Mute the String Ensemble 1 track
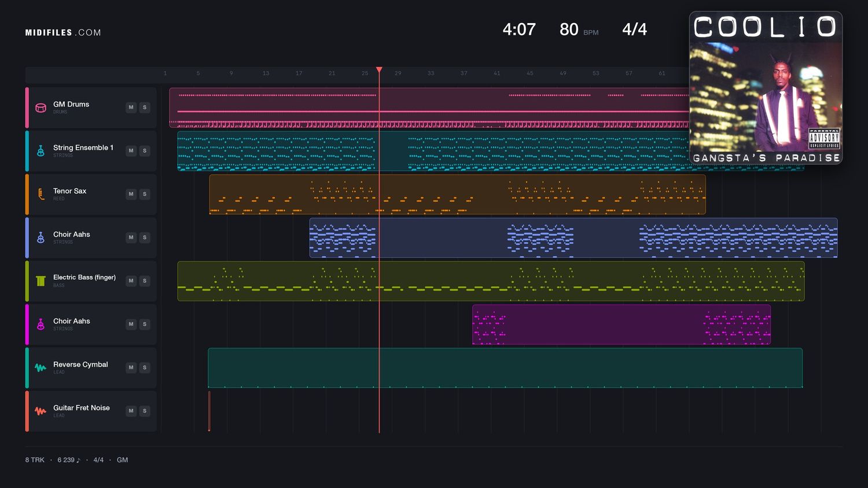Image resolution: width=868 pixels, height=488 pixels. (131, 151)
